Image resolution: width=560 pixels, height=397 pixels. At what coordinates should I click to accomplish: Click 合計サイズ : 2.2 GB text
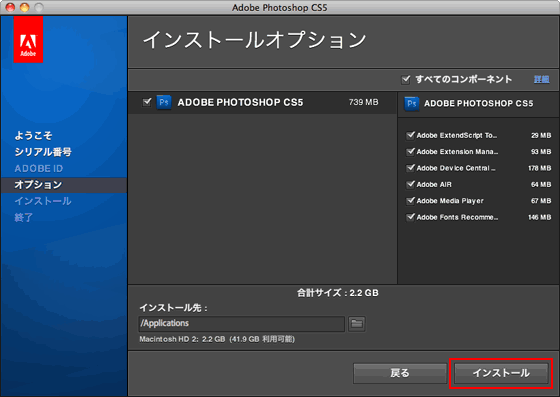tap(338, 293)
